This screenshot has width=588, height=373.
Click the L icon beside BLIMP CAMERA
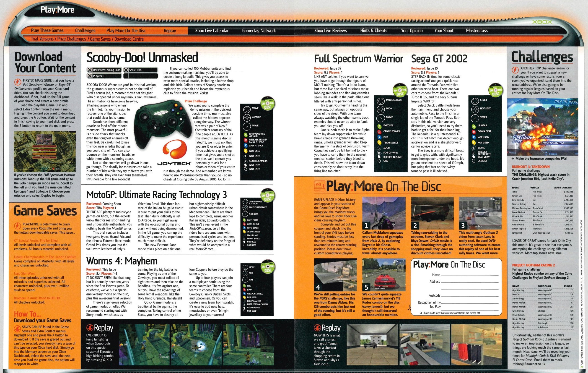click(244, 301)
